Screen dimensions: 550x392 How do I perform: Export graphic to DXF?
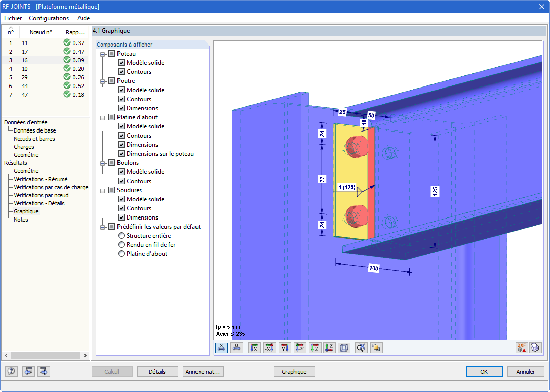point(521,348)
